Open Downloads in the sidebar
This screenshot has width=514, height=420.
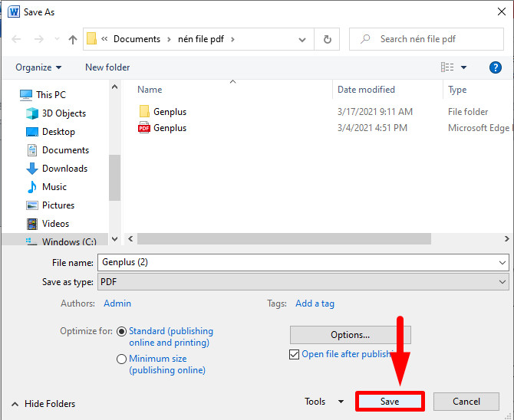point(64,169)
